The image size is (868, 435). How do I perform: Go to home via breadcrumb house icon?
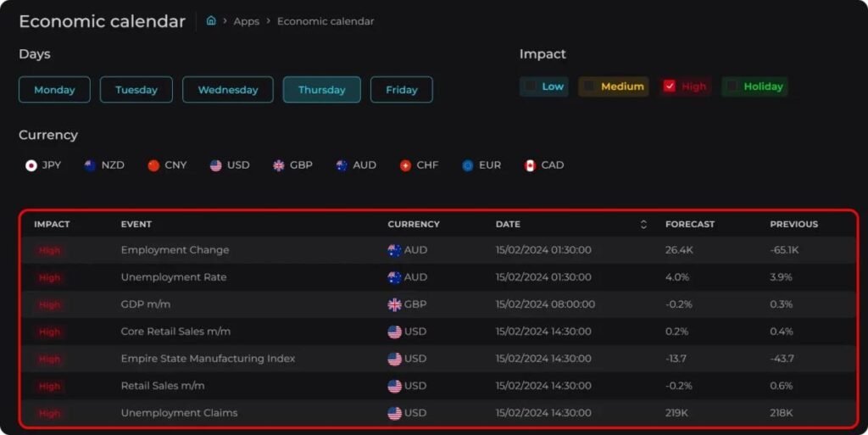tap(211, 20)
